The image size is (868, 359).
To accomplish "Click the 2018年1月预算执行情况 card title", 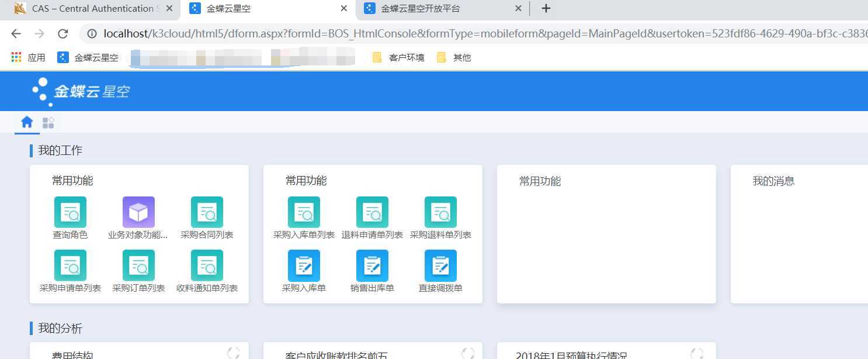I will 571,355.
